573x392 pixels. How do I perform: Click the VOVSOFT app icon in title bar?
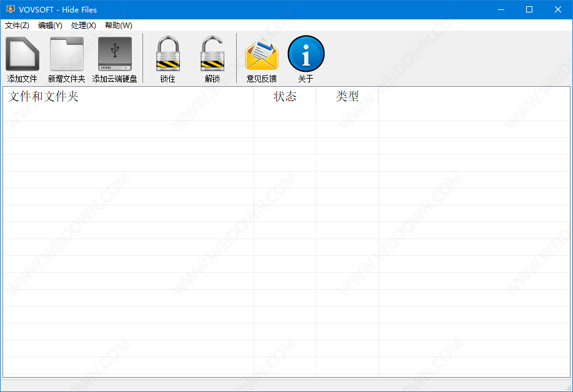tap(10, 9)
